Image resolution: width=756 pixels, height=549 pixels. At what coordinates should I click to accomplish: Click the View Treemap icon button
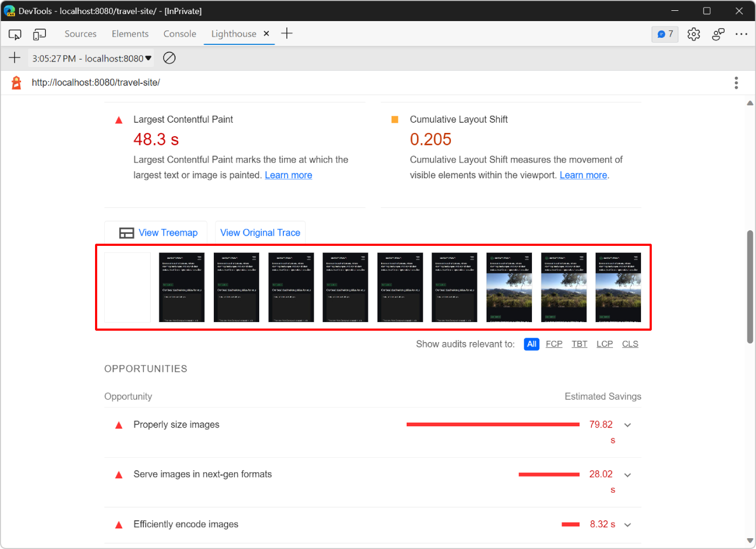click(x=126, y=232)
